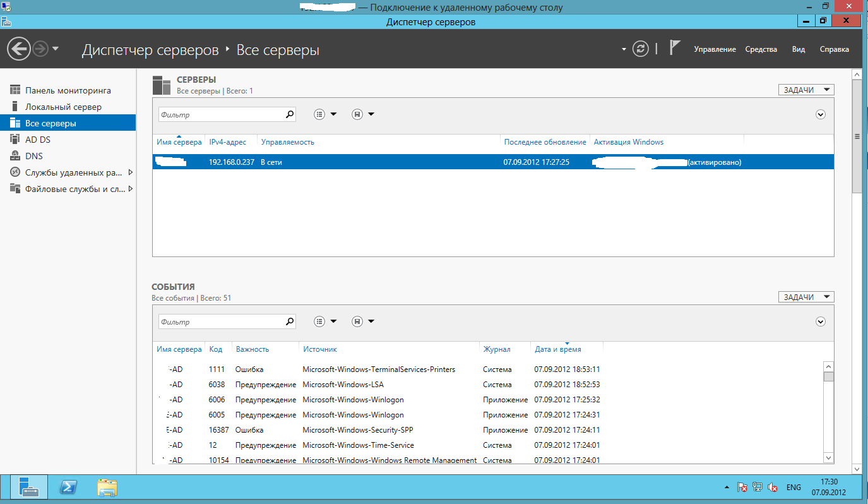The width and height of the screenshot is (868, 504).
Task: Open the Средства menu
Action: coord(761,49)
